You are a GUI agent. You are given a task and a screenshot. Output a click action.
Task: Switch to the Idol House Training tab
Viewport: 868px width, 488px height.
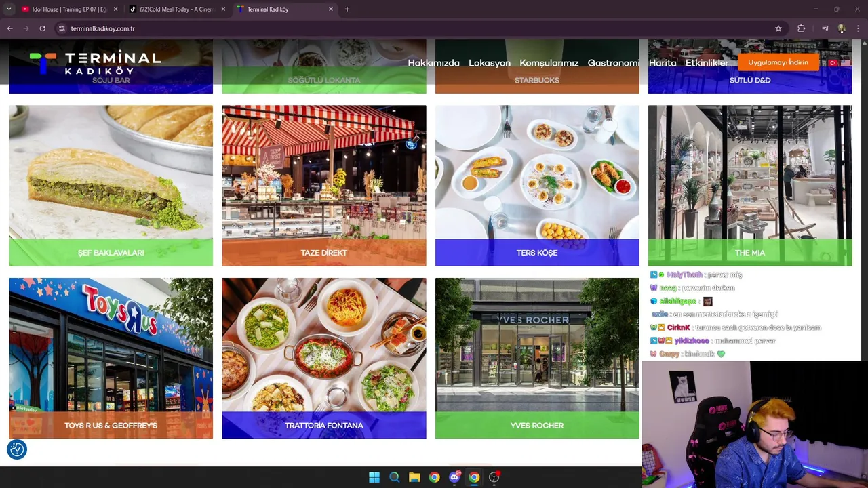pyautogui.click(x=68, y=9)
